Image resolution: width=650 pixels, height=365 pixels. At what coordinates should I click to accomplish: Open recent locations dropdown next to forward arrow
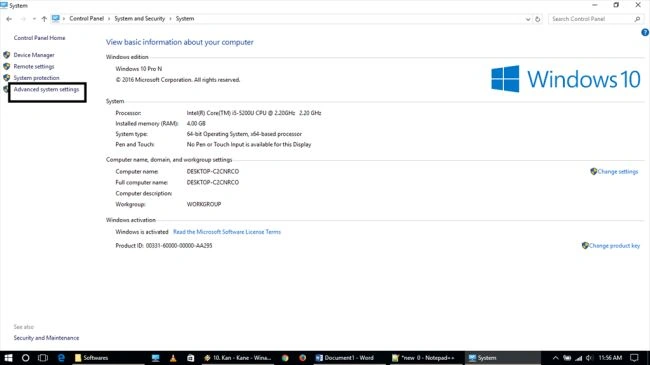[x=34, y=19]
